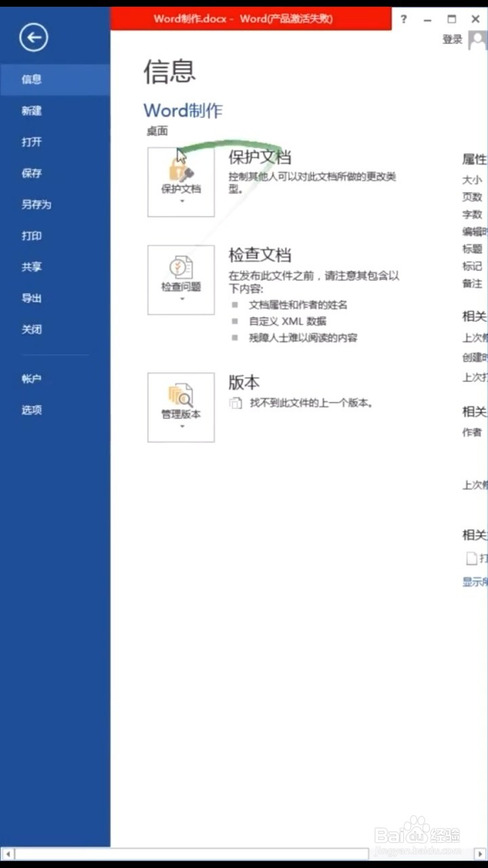Select 关闭 in the sidebar
The height and width of the screenshot is (868, 488).
55,329
